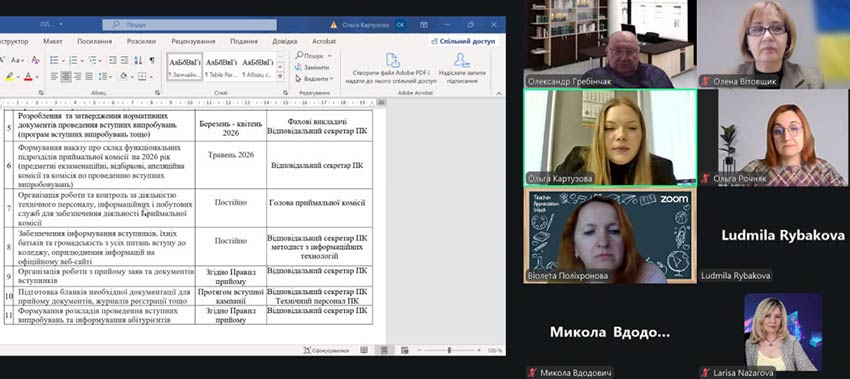Open font color dropdown arrow
Viewport: 850px width, 379px height.
(x=36, y=78)
